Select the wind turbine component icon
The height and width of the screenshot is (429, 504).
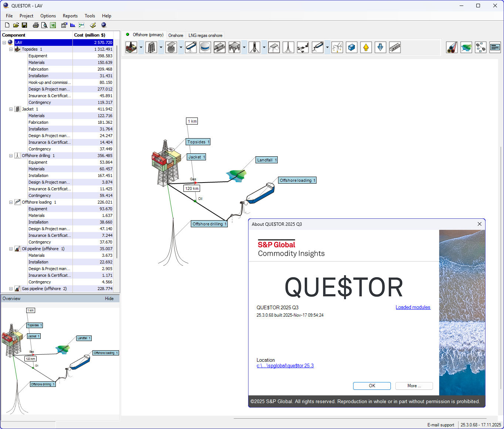(337, 47)
